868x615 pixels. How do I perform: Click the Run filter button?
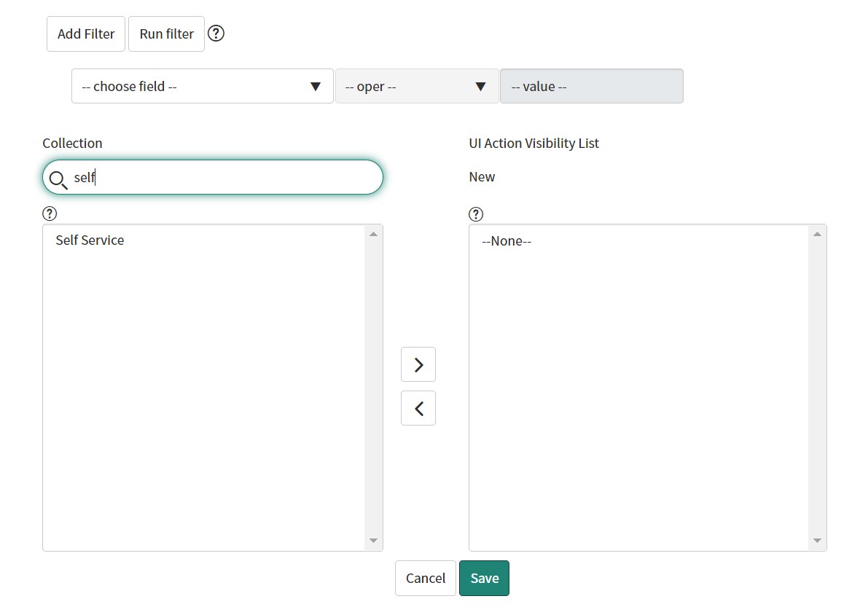tap(166, 34)
